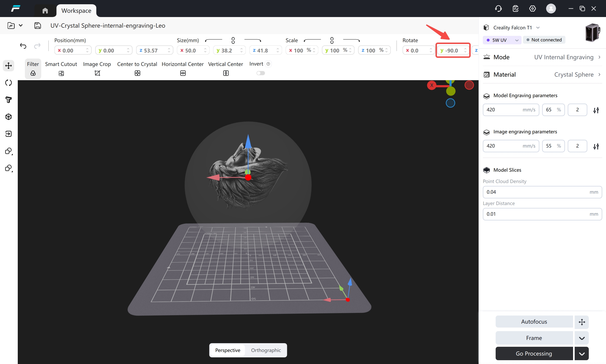Edit the Point Cloud Density field

click(542, 192)
